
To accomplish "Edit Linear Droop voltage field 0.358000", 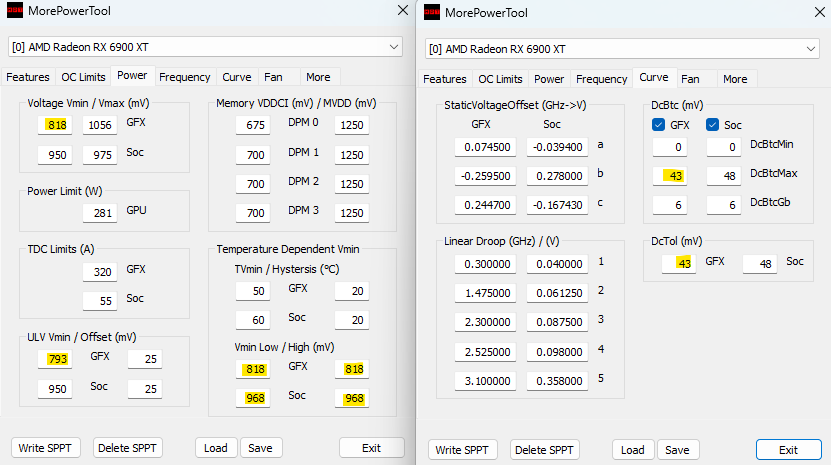I will point(557,381).
